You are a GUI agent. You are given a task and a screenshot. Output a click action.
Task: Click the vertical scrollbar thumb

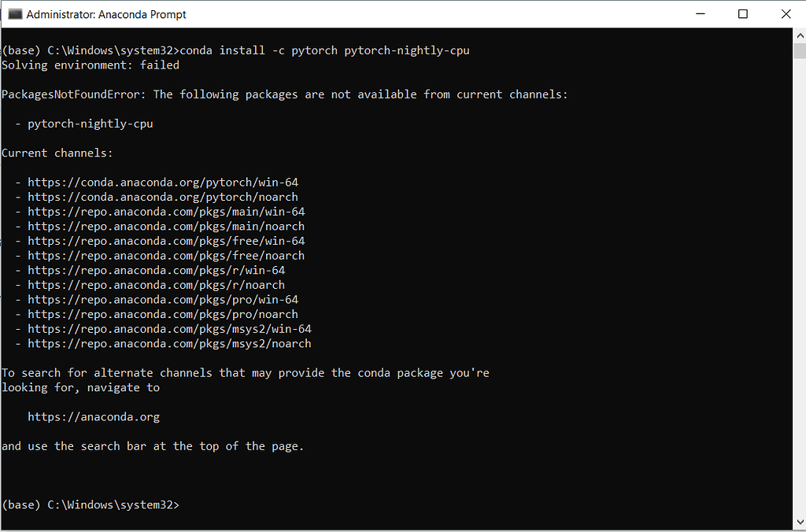(x=799, y=52)
